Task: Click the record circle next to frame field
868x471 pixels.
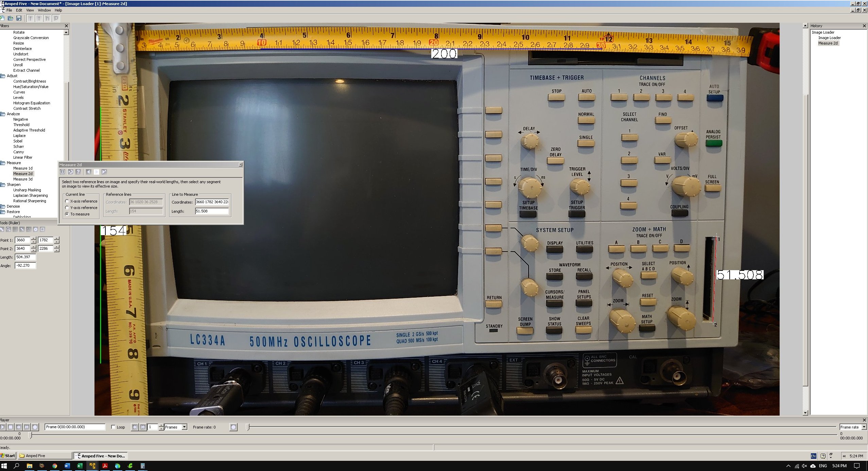Action: click(35, 427)
